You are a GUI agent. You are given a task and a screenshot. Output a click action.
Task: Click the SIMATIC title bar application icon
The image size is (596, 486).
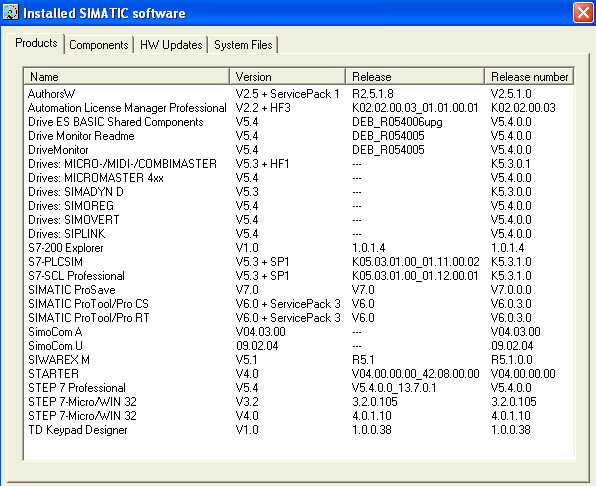(x=10, y=12)
